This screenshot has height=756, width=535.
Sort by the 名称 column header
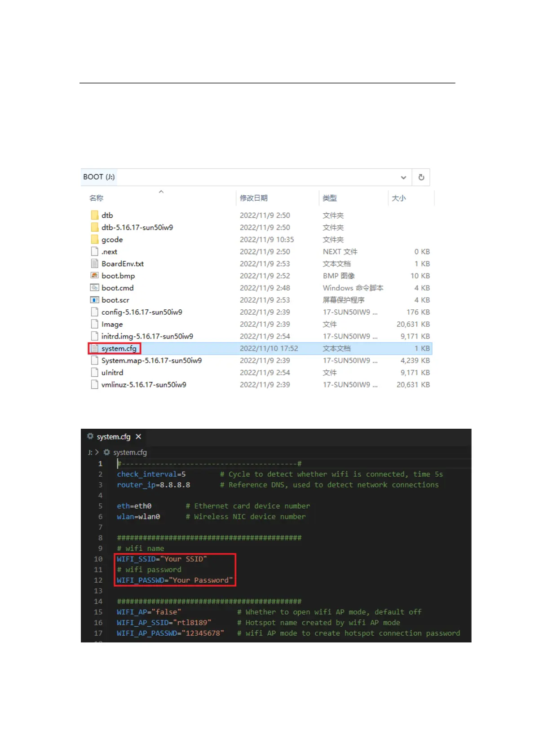[x=96, y=198]
